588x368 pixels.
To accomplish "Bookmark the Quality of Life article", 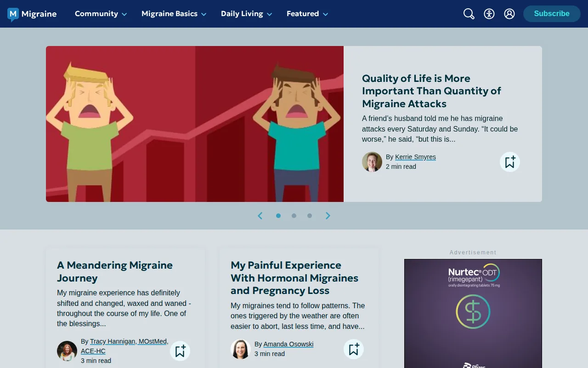I will [510, 162].
